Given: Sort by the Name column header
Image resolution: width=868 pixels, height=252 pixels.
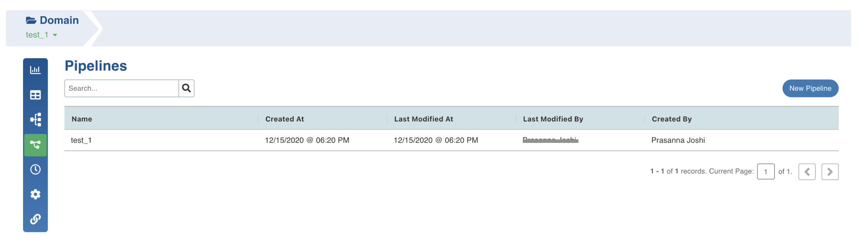Looking at the screenshot, I should click(x=82, y=119).
